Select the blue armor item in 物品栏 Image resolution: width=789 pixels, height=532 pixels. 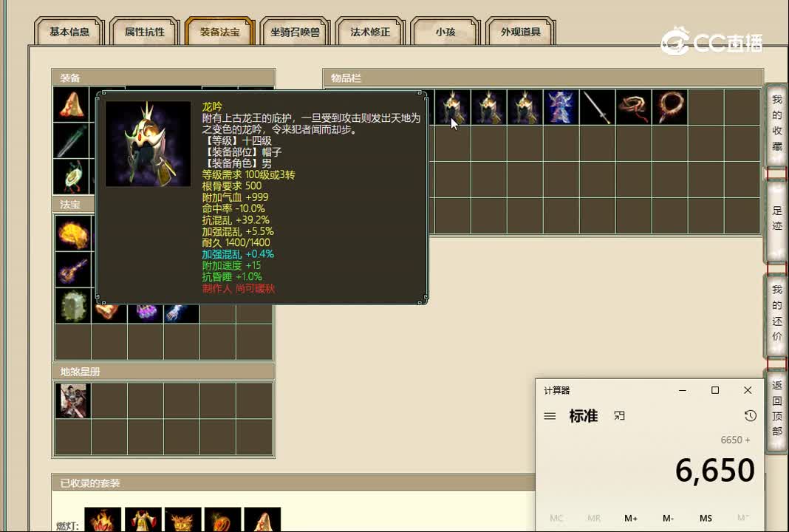[x=561, y=107]
